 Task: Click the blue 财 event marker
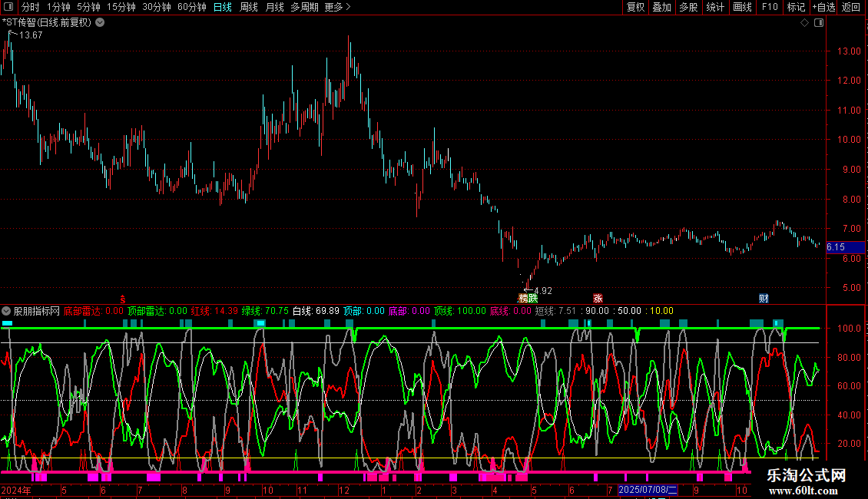point(764,298)
